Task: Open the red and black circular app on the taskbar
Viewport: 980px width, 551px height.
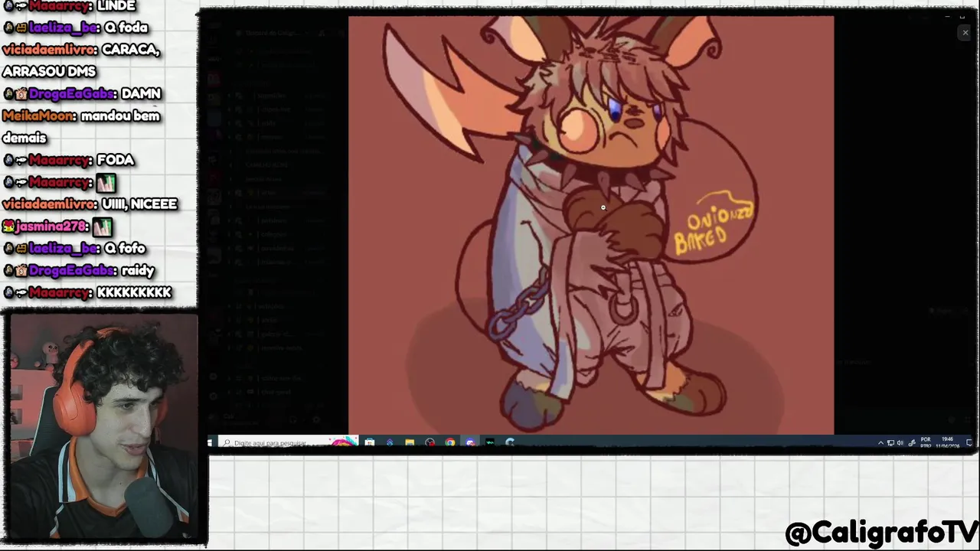Action: tap(430, 442)
